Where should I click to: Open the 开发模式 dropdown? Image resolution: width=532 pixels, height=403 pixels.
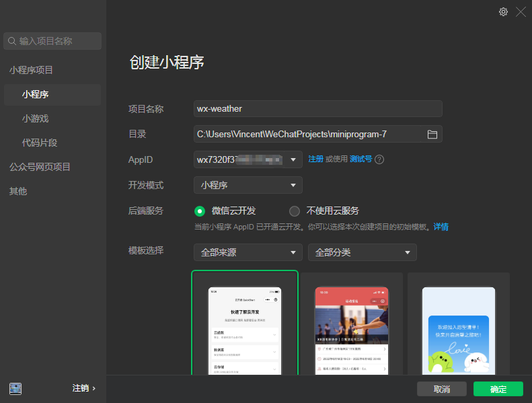[x=248, y=185]
